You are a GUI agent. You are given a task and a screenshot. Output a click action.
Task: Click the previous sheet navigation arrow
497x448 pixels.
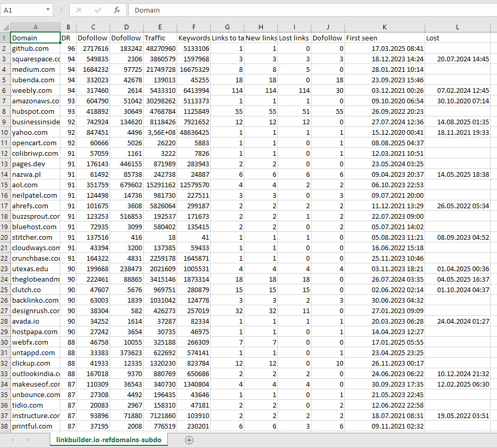click(13, 440)
